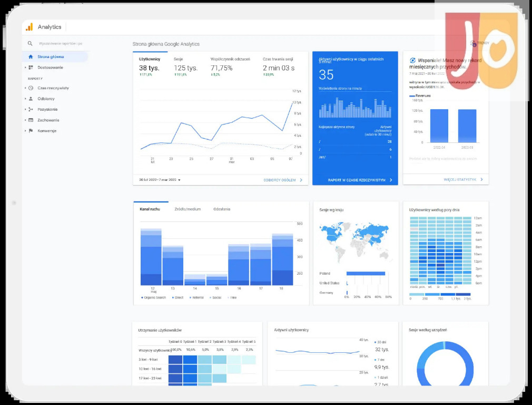Click the Zachowanie behavior icon
The width and height of the screenshot is (532, 405).
tap(31, 120)
